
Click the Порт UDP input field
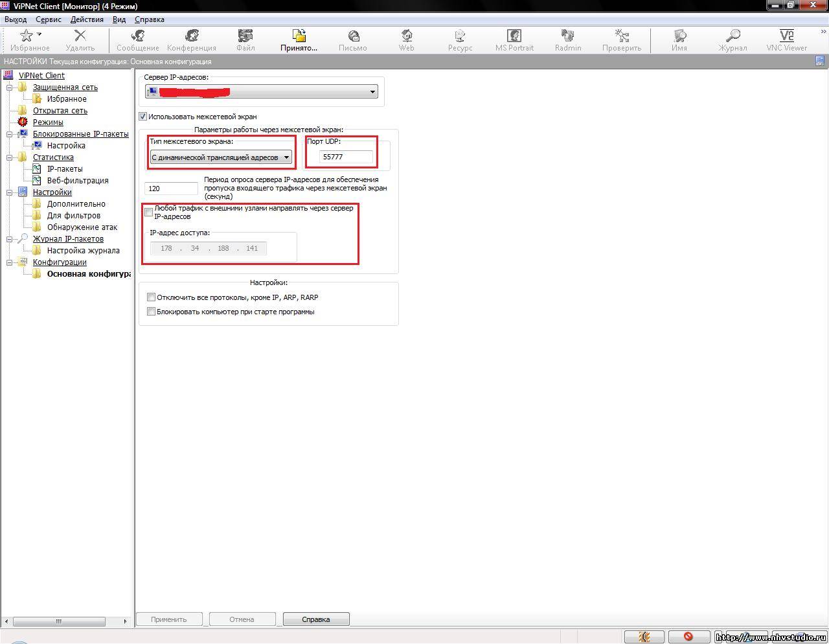tap(346, 157)
